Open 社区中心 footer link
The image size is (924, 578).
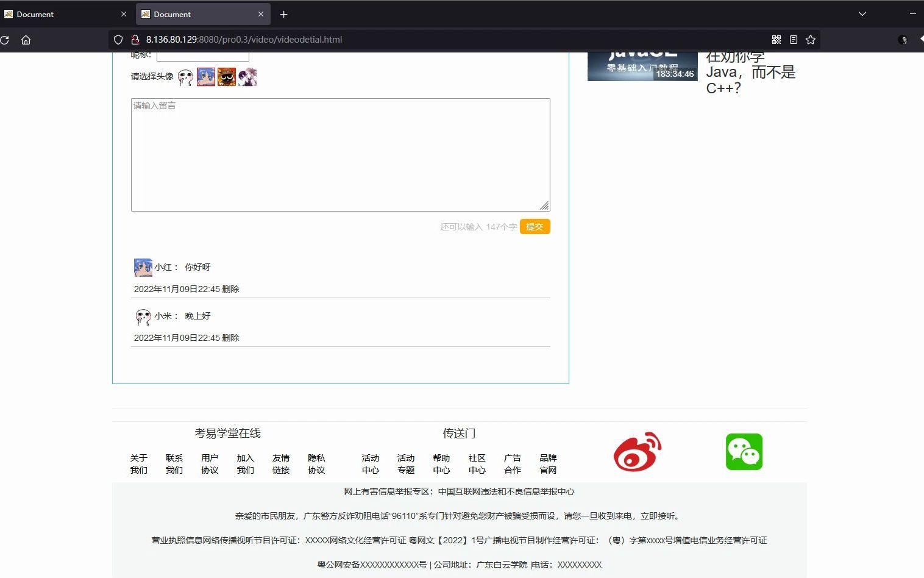point(477,464)
